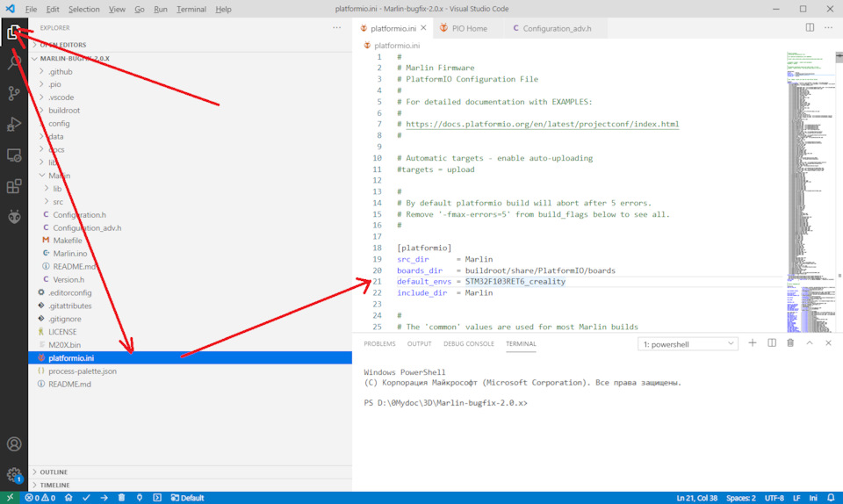The image size is (843, 504).
Task: Click the remote window status bar icon
Action: tap(10, 498)
